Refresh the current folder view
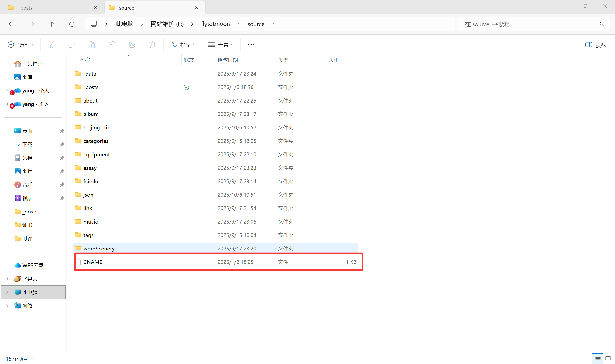Screen dimensions: 615x364 pos(72,24)
